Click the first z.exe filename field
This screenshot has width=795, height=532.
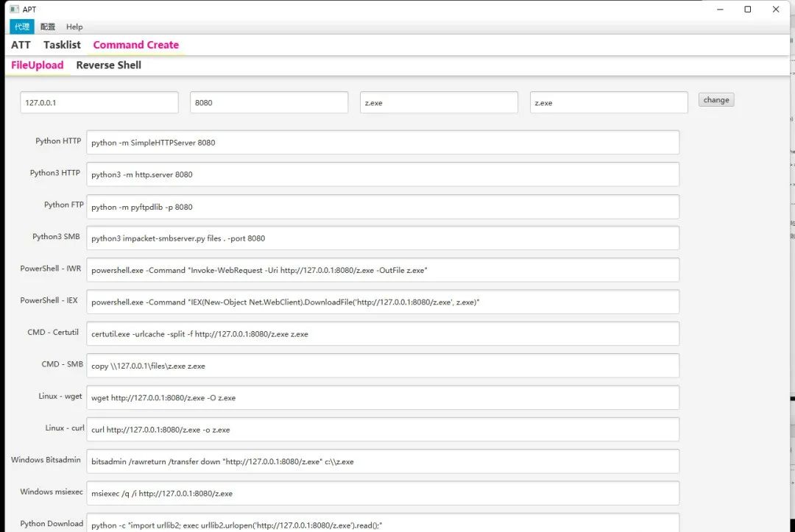coord(439,102)
